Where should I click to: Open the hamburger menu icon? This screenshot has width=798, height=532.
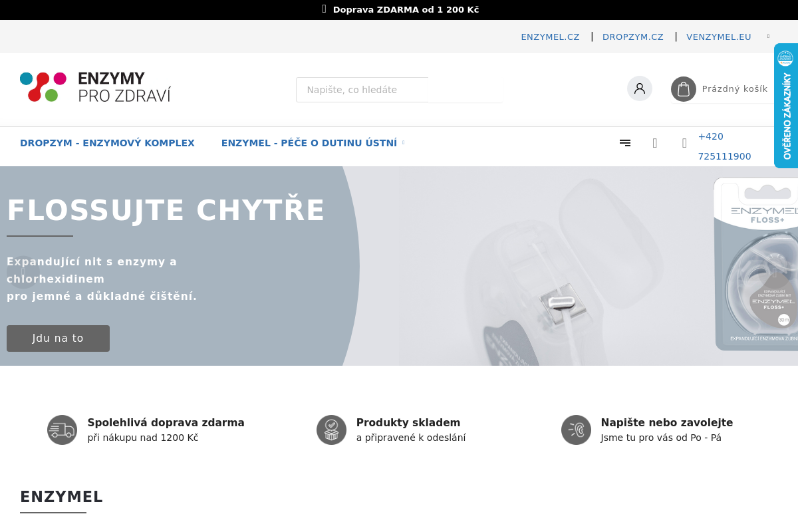pos(625,142)
